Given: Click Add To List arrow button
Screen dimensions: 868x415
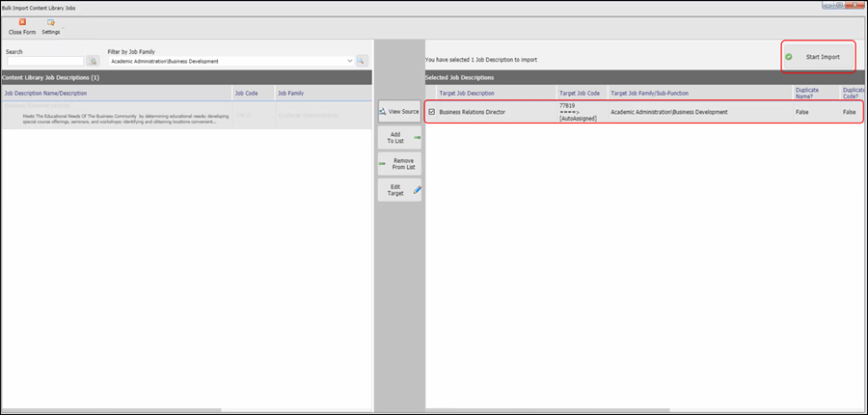Looking at the screenshot, I should [399, 138].
